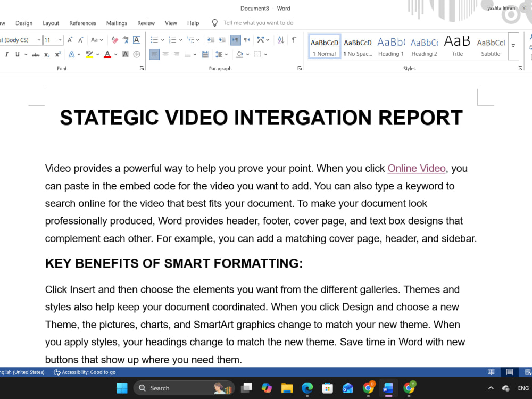Image resolution: width=532 pixels, height=399 pixels.
Task: Open the Help tab
Action: [x=193, y=23]
